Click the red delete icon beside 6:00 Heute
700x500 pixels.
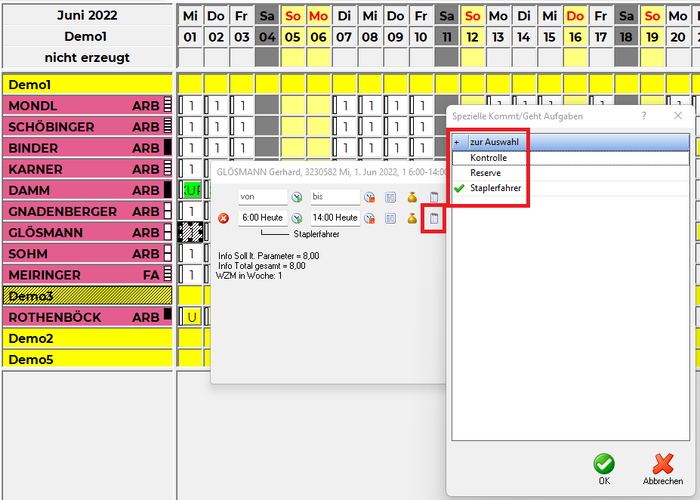tap(223, 218)
